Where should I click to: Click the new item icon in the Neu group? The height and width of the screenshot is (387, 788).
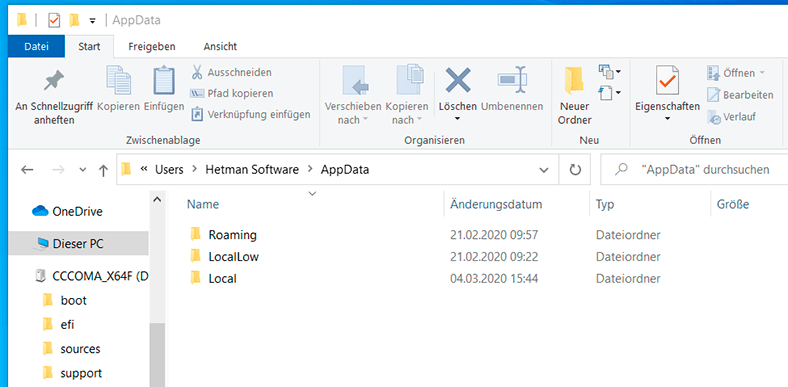tap(606, 71)
